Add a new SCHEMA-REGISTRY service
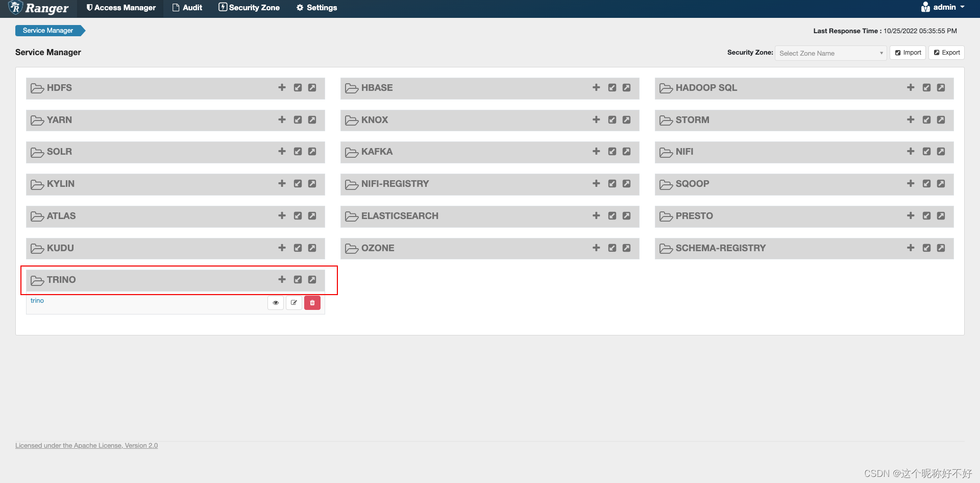 tap(911, 248)
